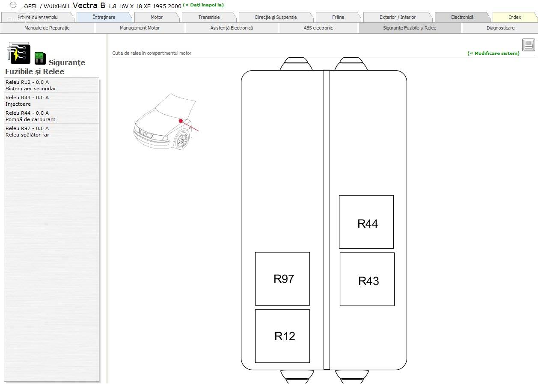Image resolution: width=538 pixels, height=392 pixels.
Task: Click relay R43 box in diagram
Action: (367, 279)
